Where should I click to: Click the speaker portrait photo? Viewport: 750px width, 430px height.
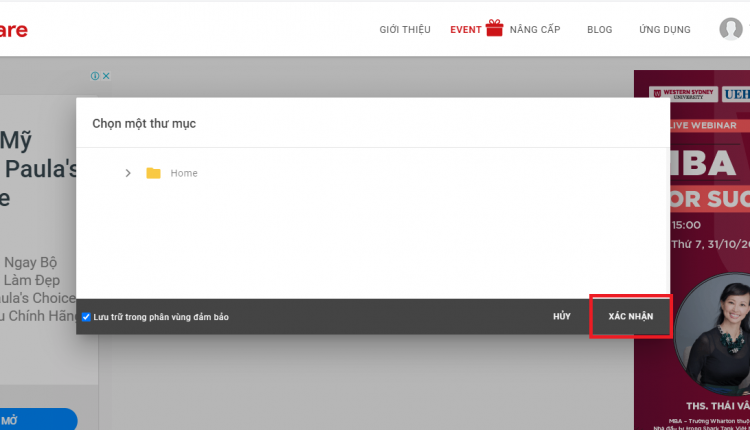click(713, 333)
